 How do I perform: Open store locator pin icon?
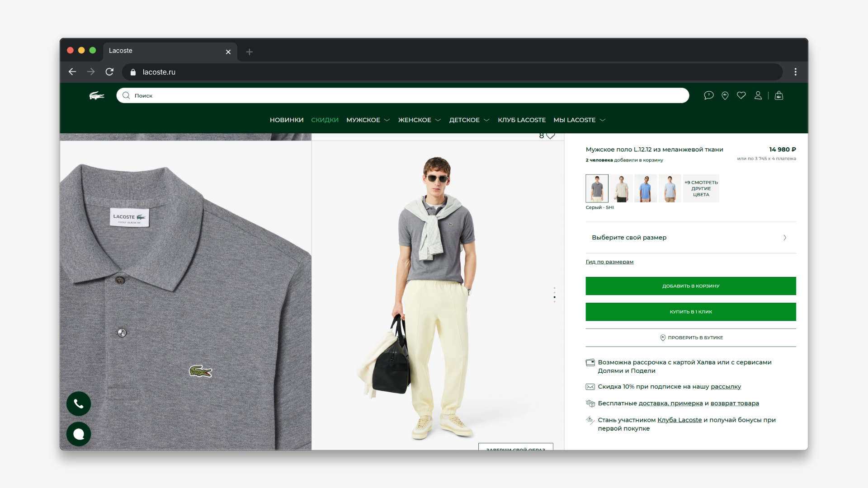725,95
